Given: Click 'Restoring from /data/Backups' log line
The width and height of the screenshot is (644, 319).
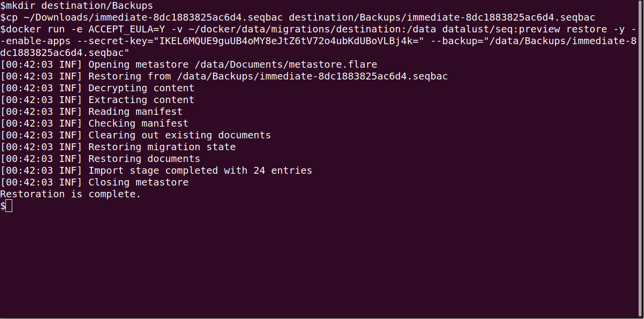Looking at the screenshot, I should pos(224,77).
